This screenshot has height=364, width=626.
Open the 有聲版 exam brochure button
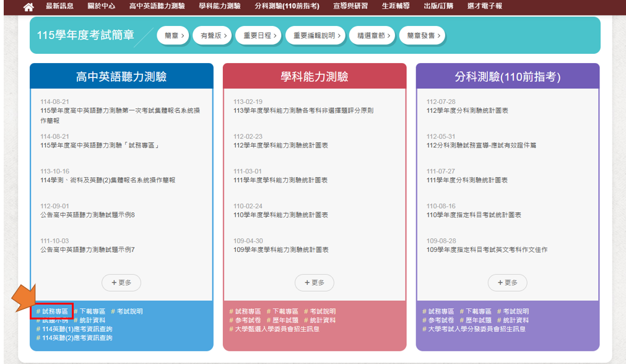point(212,36)
